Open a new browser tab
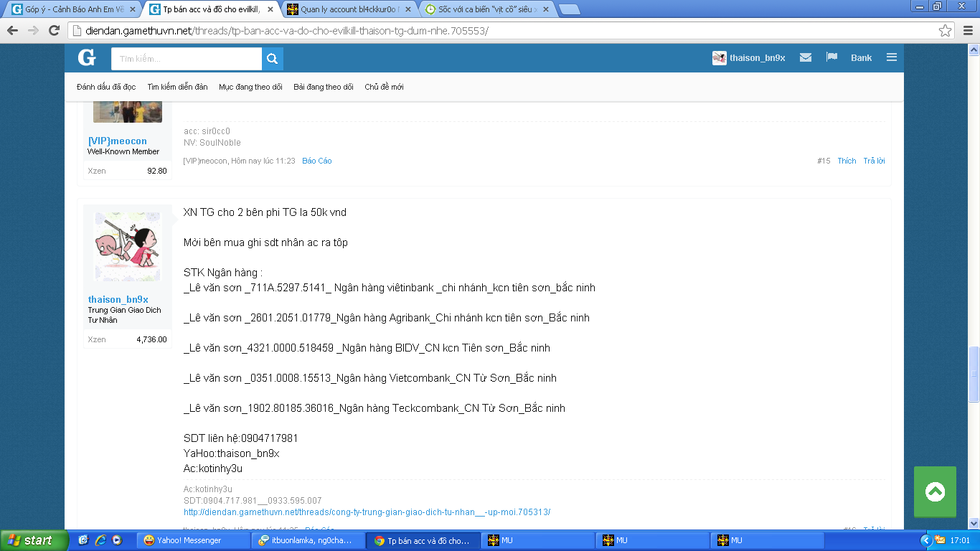Image resolution: width=980 pixels, height=551 pixels. (x=569, y=9)
